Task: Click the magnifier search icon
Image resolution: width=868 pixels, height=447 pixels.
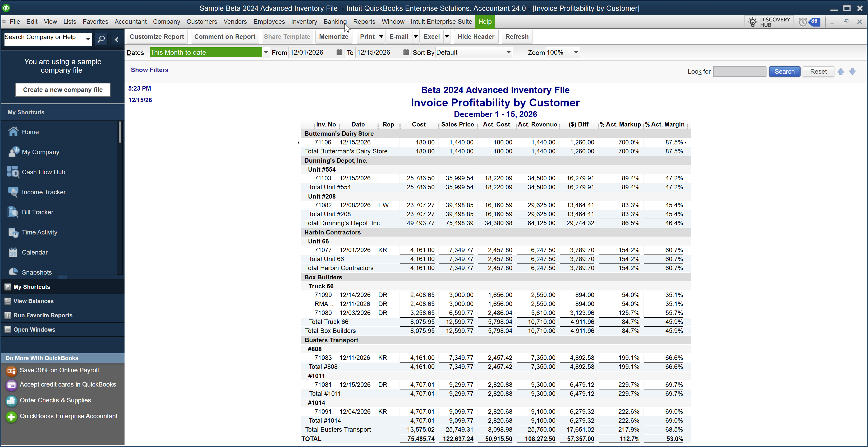Action: pyautogui.click(x=101, y=39)
